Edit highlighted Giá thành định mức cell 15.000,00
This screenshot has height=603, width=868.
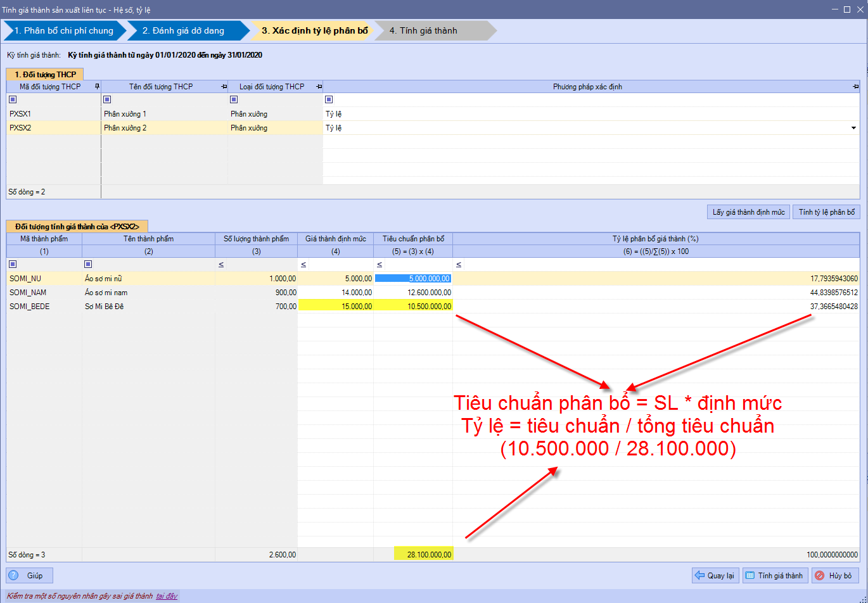point(335,307)
